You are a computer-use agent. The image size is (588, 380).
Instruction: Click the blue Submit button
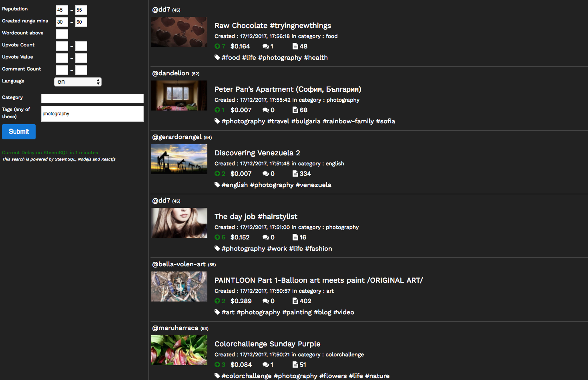click(x=19, y=132)
